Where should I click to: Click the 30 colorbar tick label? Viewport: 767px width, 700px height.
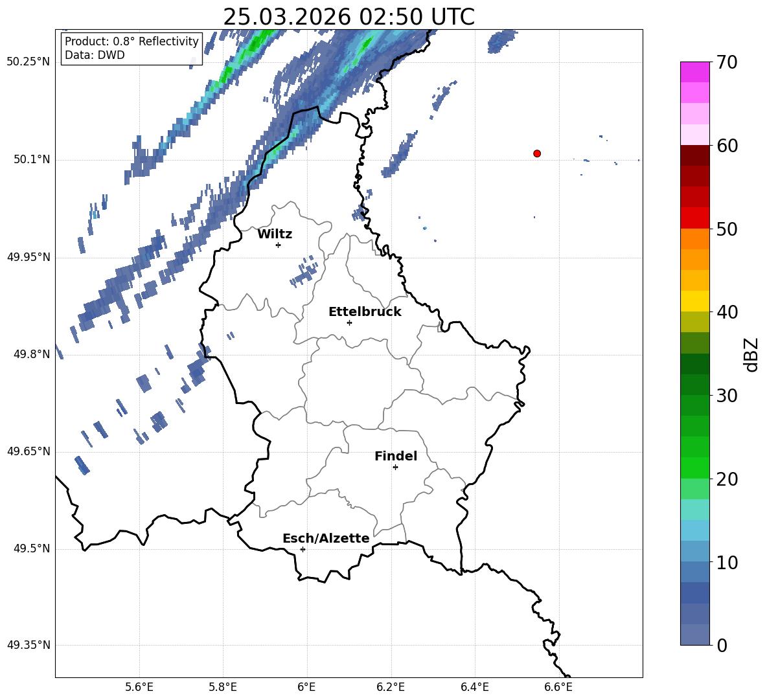click(x=727, y=396)
